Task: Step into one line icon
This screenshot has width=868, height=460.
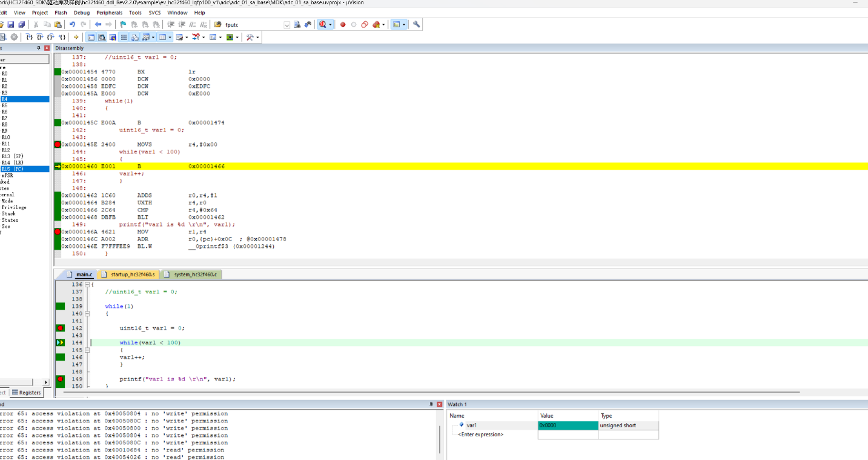Action: 29,38
